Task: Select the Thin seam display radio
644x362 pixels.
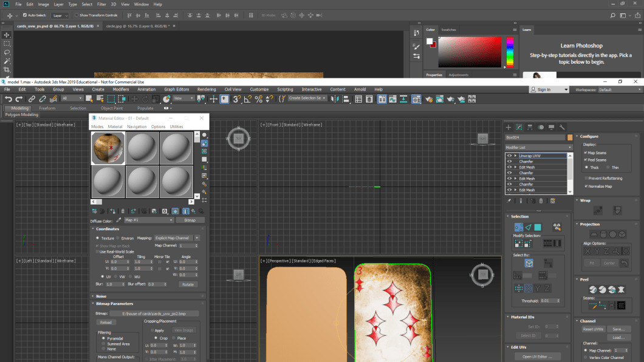Action: click(608, 168)
